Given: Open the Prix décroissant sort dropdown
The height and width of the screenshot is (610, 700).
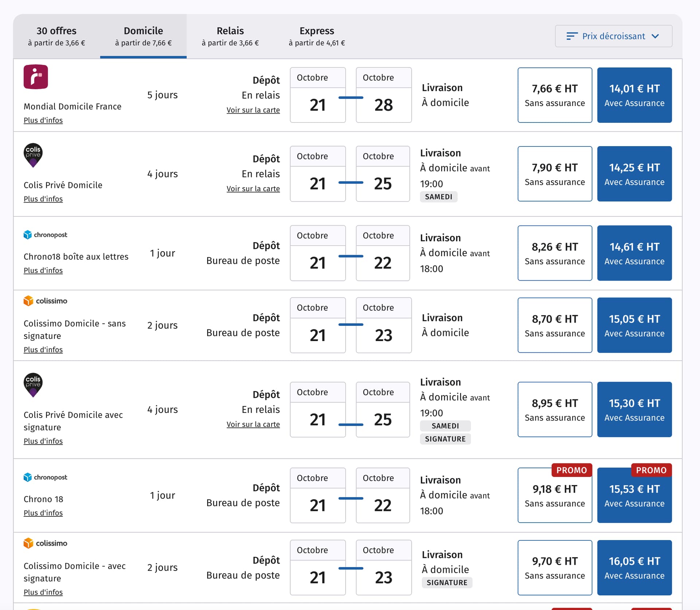Looking at the screenshot, I should (x=614, y=36).
